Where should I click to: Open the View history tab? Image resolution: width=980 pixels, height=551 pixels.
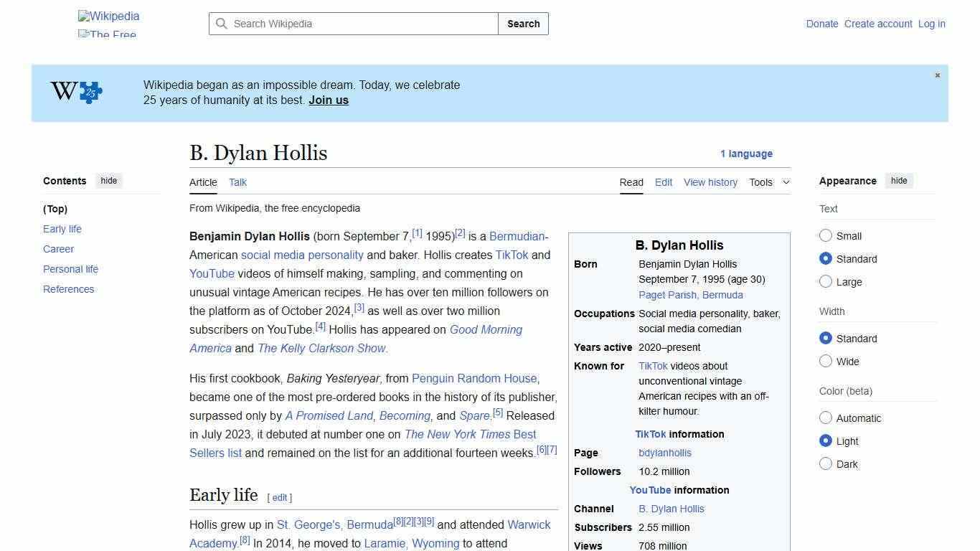(710, 182)
